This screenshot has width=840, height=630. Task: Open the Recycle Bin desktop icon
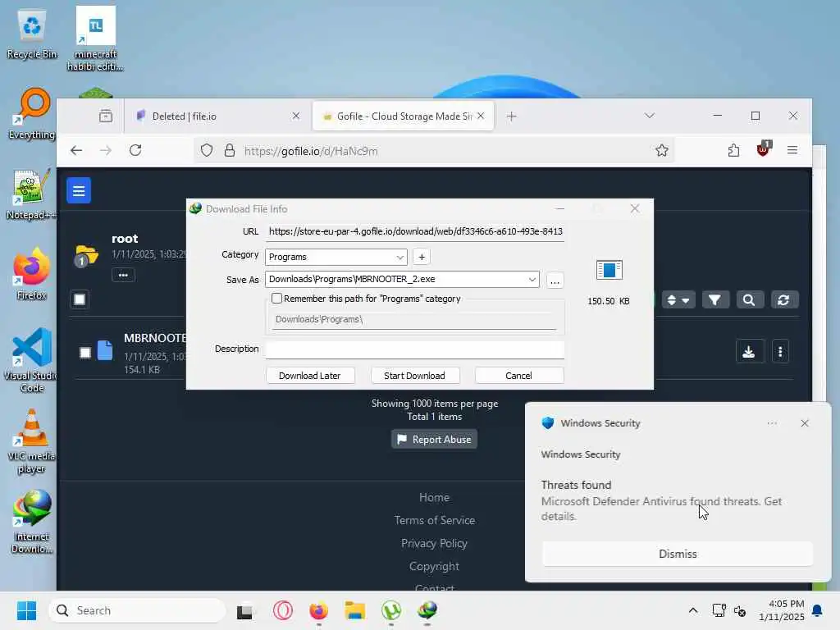pyautogui.click(x=32, y=34)
